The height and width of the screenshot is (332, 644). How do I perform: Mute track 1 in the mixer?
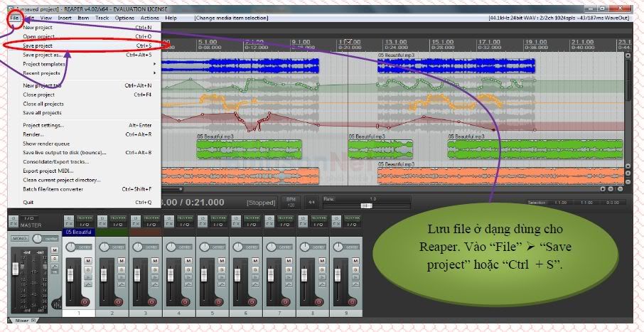88,262
